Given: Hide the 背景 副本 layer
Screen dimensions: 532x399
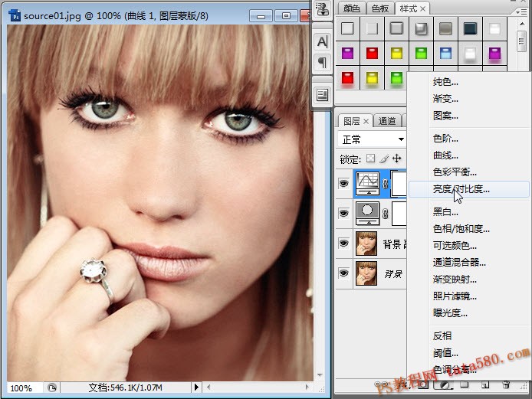Looking at the screenshot, I should pyautogui.click(x=343, y=243).
